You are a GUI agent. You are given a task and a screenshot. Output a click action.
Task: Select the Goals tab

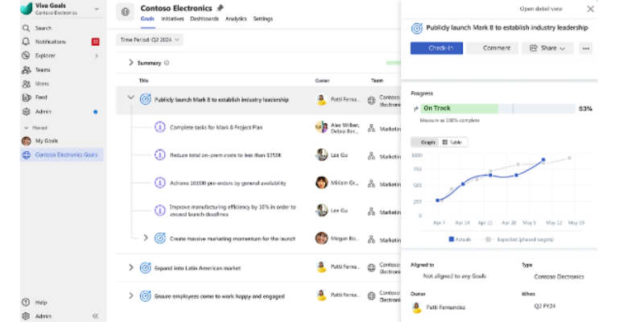click(147, 19)
